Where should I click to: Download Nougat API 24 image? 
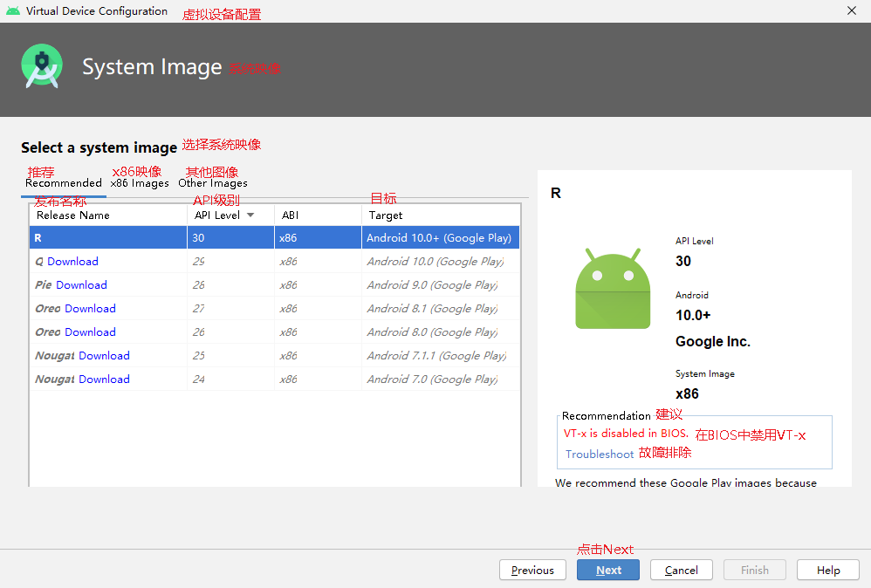(105, 379)
